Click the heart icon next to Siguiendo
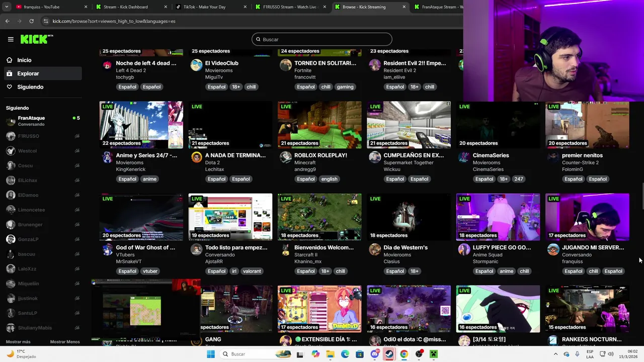 [x=9, y=87]
